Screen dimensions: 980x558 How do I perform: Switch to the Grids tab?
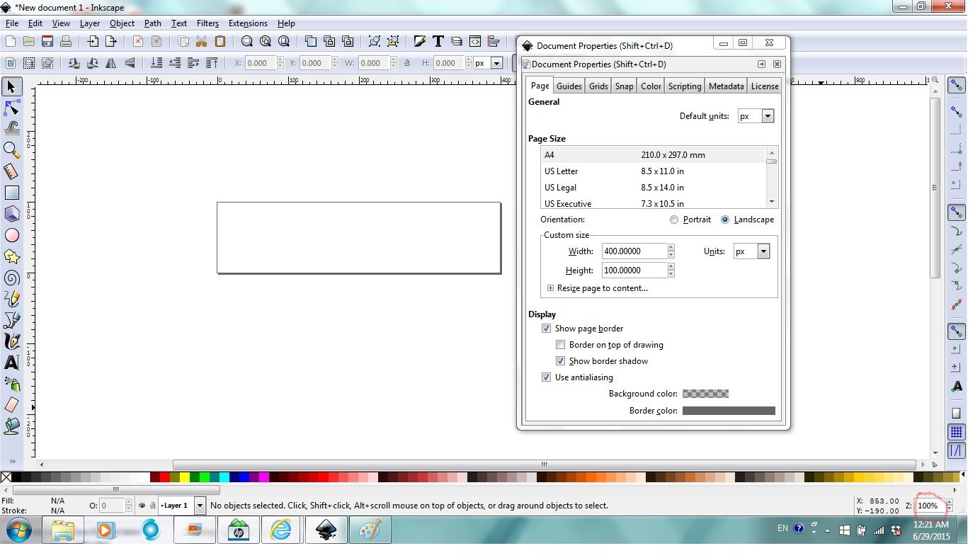coord(598,86)
